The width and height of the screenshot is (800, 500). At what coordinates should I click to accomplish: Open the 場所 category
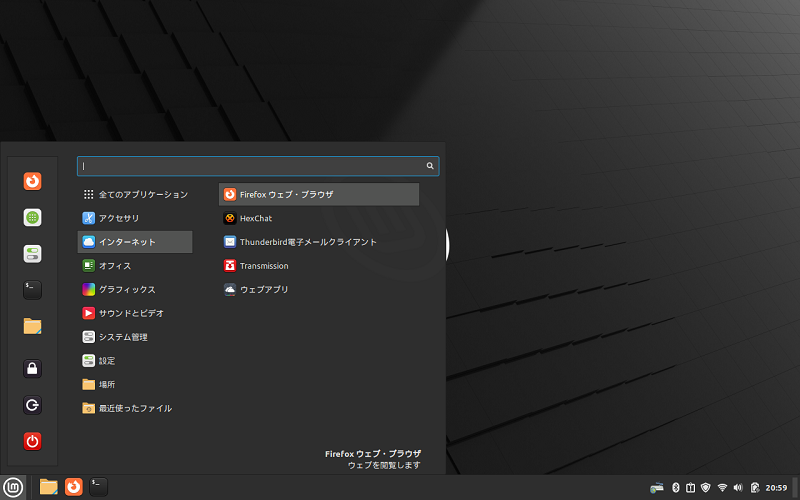(x=135, y=384)
